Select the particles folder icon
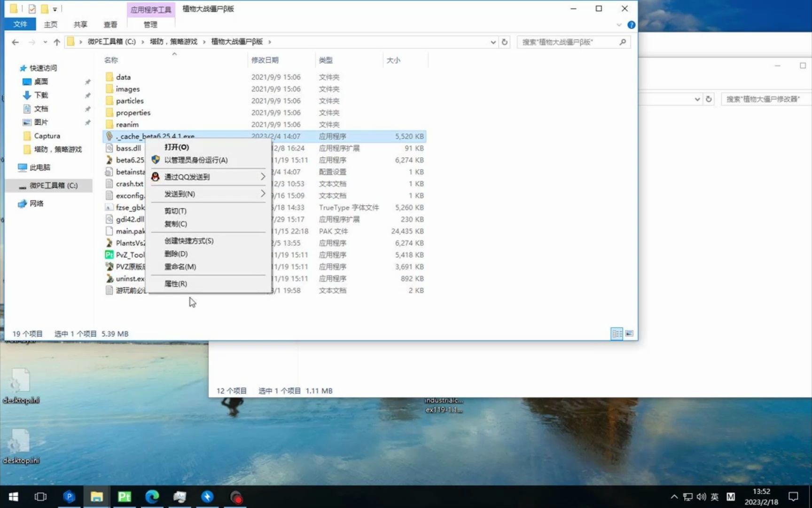This screenshot has width=812, height=508. 109,100
